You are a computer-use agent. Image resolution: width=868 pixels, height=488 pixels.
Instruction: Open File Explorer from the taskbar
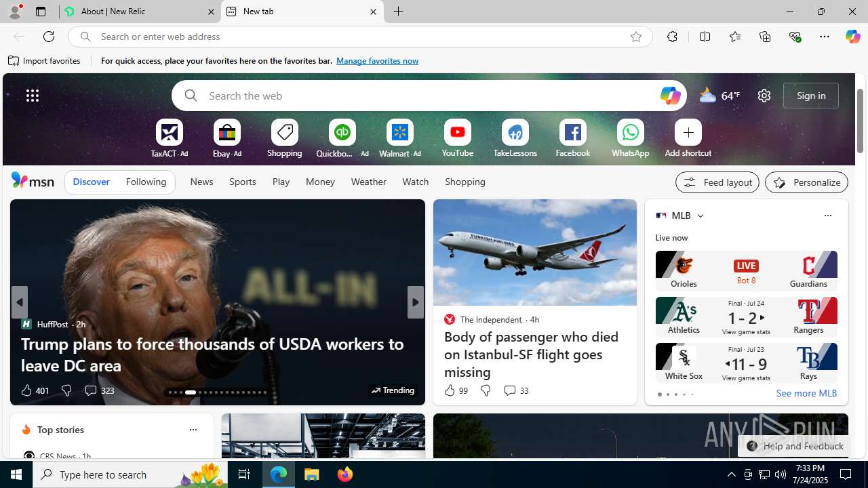[x=312, y=474]
